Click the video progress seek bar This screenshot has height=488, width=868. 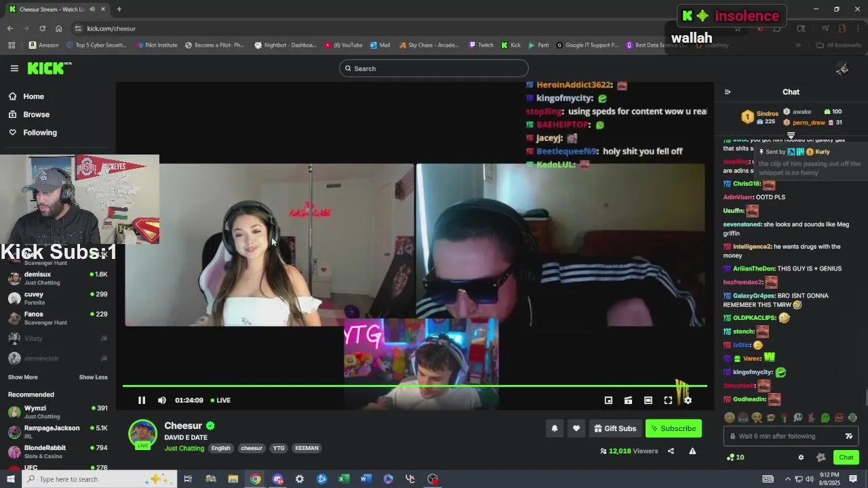click(414, 386)
